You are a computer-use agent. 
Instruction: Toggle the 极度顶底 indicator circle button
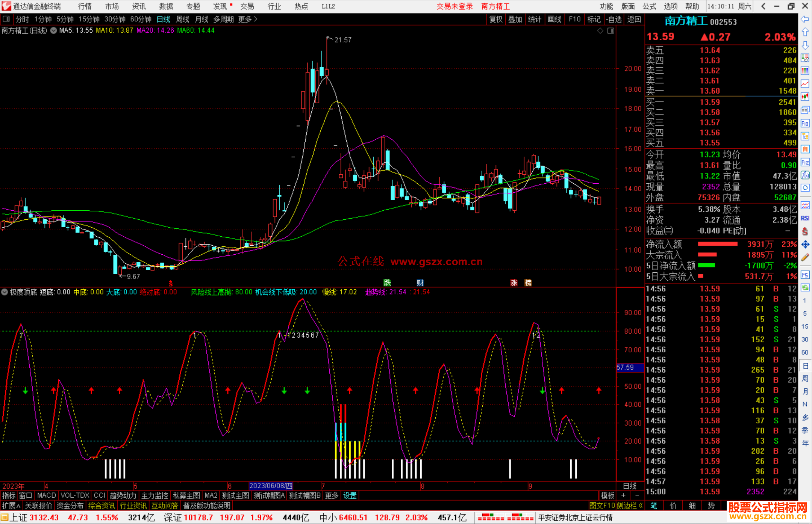point(5,292)
